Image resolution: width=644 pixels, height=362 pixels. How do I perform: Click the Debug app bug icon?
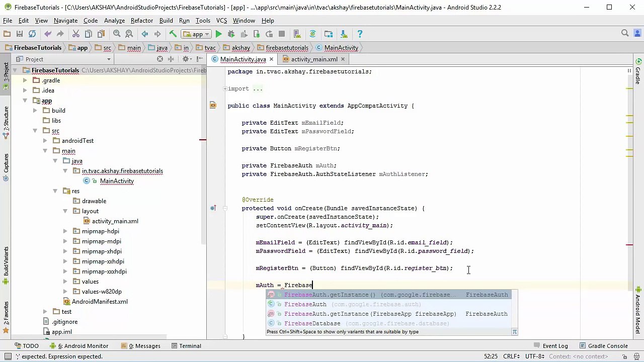[x=231, y=34]
